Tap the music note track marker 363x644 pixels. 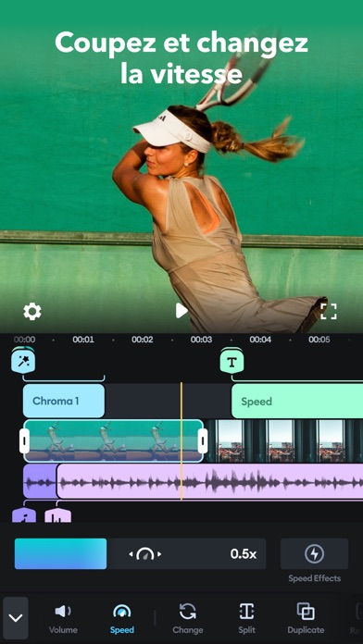click(x=24, y=515)
